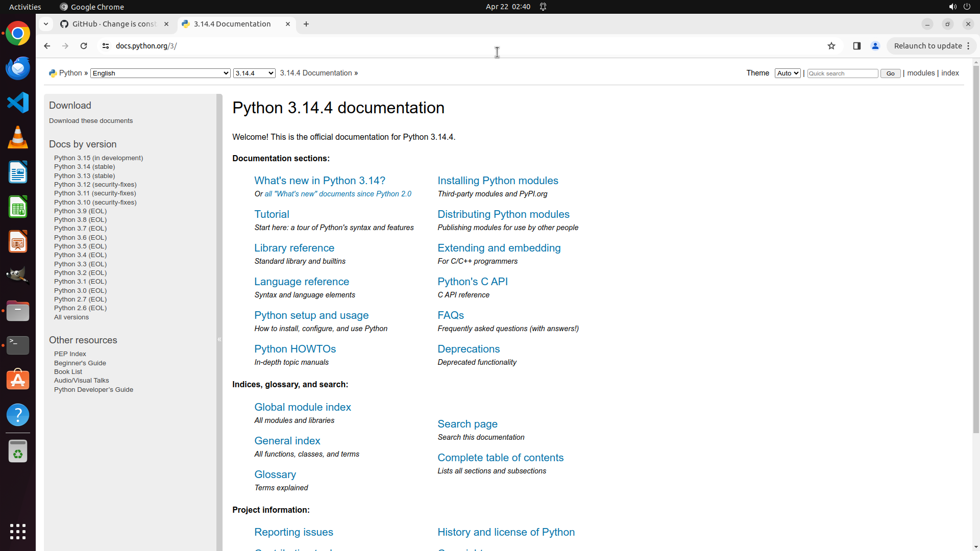The image size is (980, 551).
Task: Click the Go search button
Action: pyautogui.click(x=890, y=73)
